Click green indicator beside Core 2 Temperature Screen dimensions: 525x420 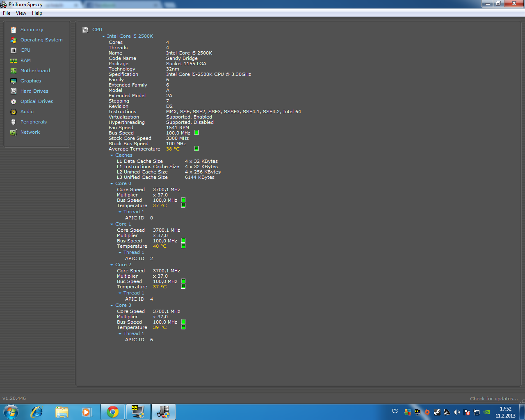click(183, 286)
